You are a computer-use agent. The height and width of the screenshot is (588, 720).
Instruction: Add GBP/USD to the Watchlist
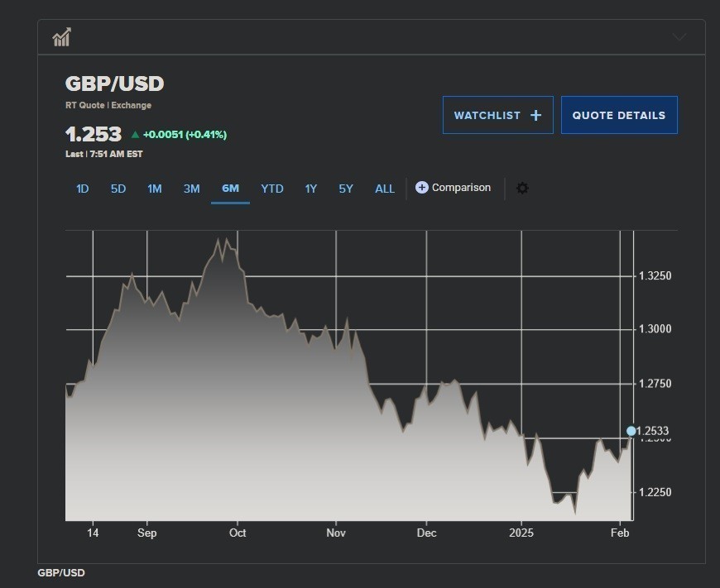click(x=497, y=116)
